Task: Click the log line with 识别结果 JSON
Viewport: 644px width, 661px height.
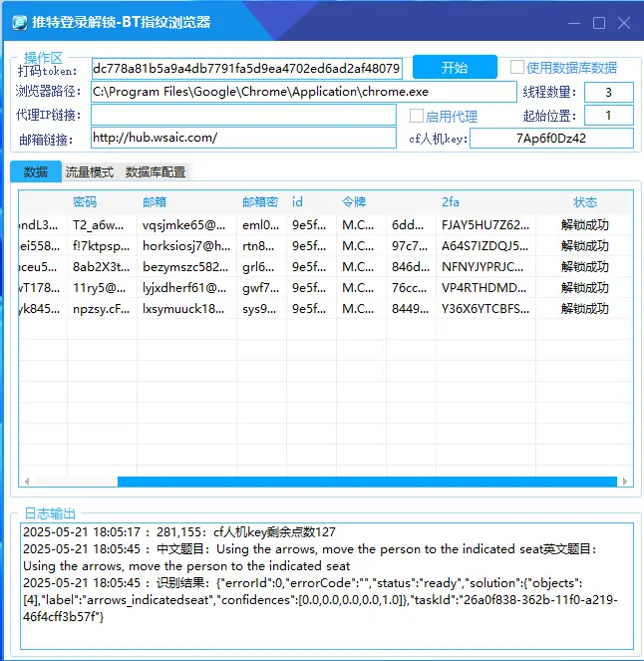Action: tap(320, 600)
